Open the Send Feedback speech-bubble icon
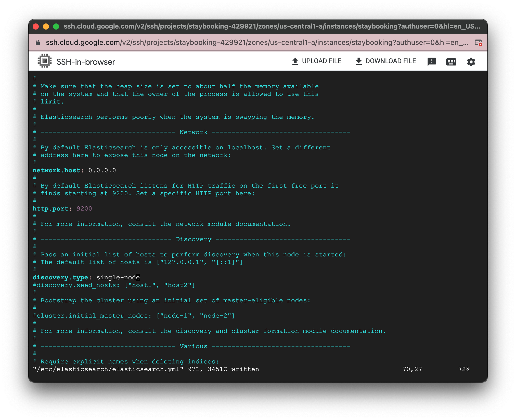Image resolution: width=516 pixels, height=420 pixels. point(432,61)
